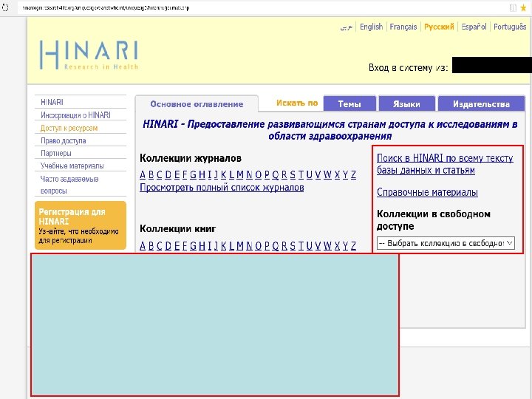Click letter Z under Коллекции книг

353,245
